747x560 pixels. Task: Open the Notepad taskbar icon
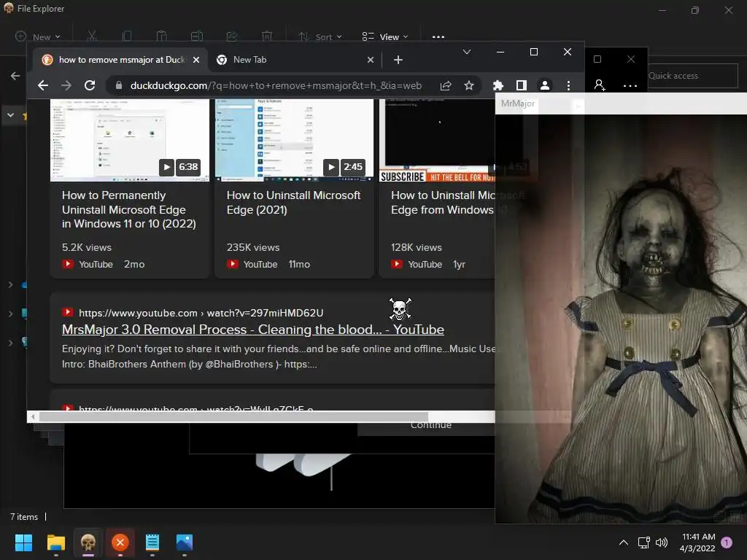pos(152,542)
